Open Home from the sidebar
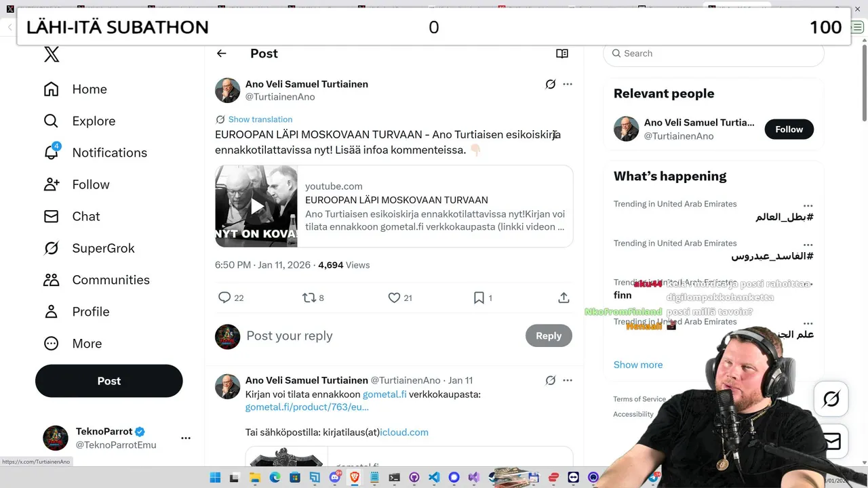Image resolution: width=868 pixels, height=488 pixels. 75,89
